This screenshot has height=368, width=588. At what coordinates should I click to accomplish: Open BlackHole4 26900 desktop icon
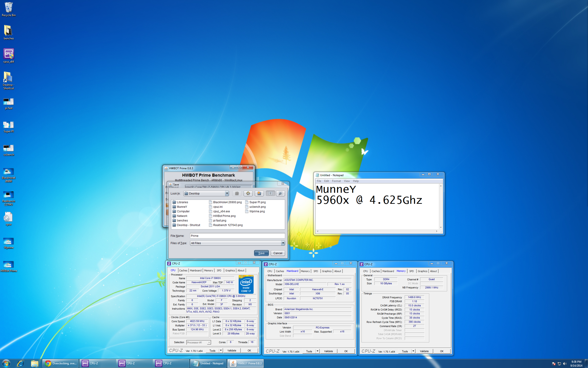[x=8, y=175]
